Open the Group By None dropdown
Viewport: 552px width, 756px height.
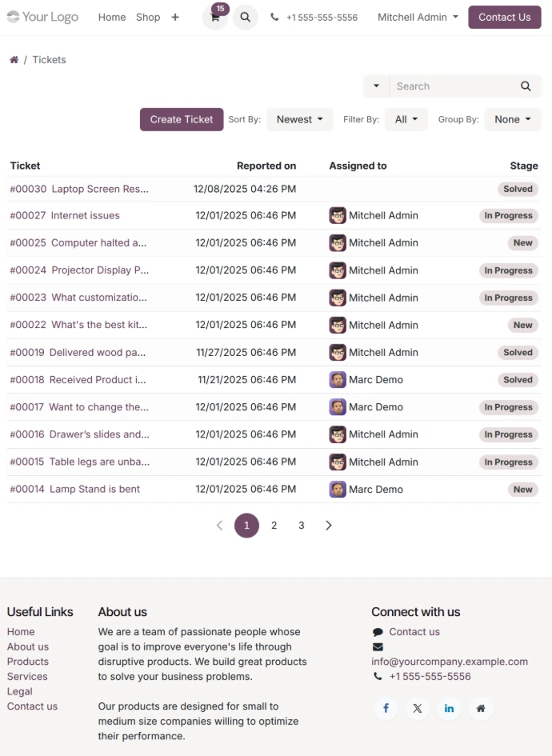(x=513, y=119)
